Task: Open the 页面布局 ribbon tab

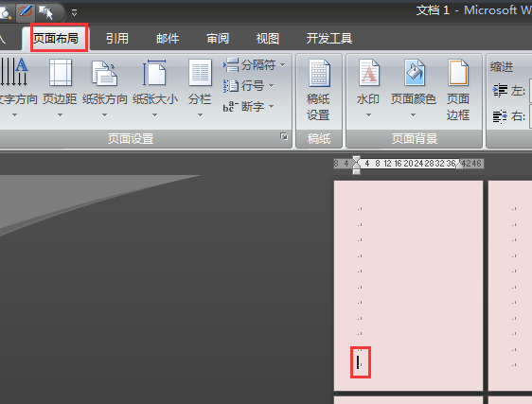Action: [56, 39]
